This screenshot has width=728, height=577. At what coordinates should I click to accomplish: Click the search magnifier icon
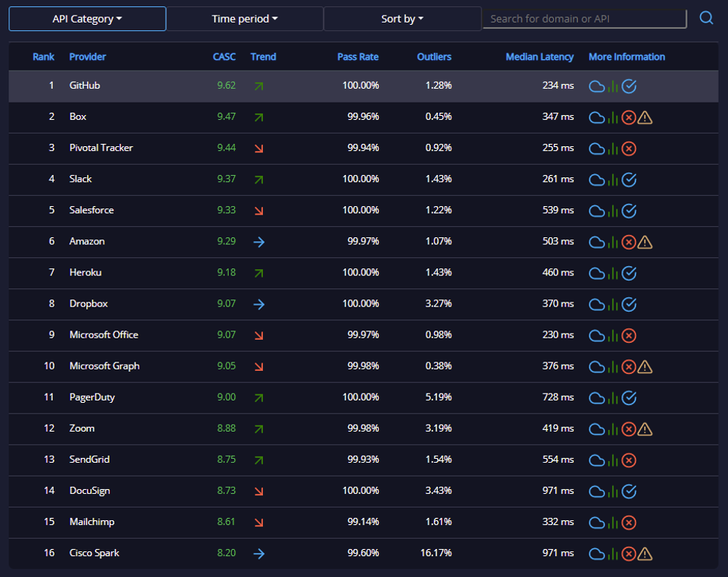[706, 18]
